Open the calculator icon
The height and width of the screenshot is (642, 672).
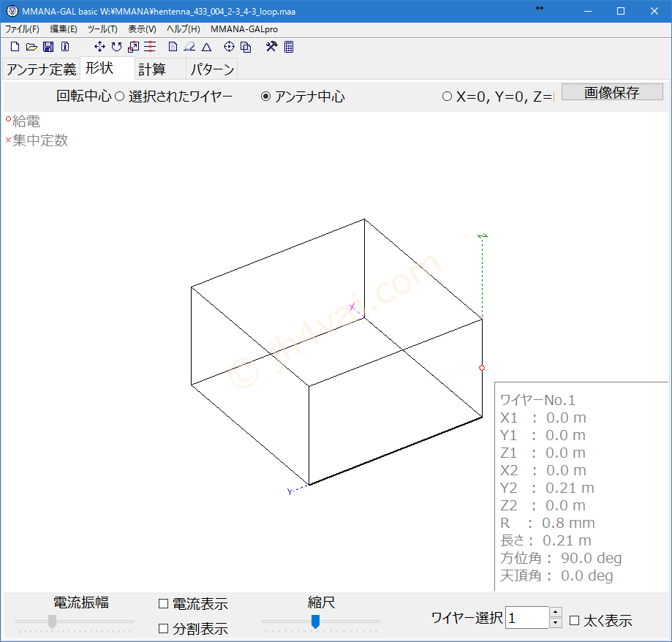click(x=289, y=47)
